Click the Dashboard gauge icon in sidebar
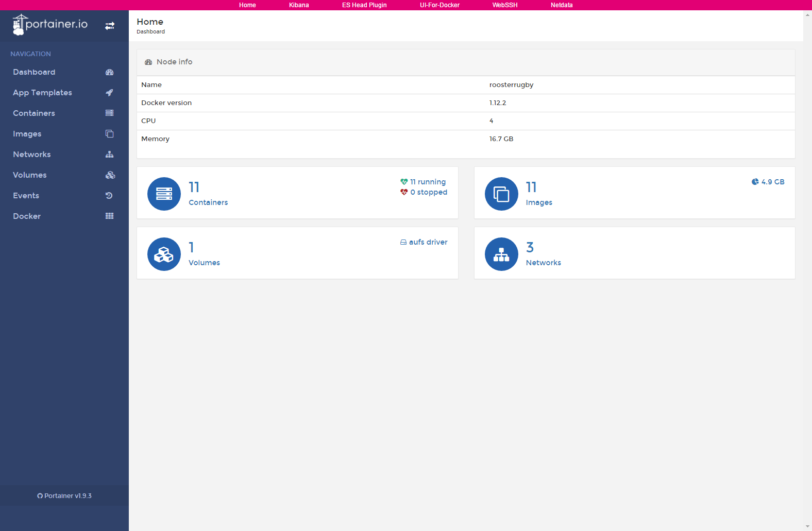Screen dimensions: 812x531 (109, 72)
